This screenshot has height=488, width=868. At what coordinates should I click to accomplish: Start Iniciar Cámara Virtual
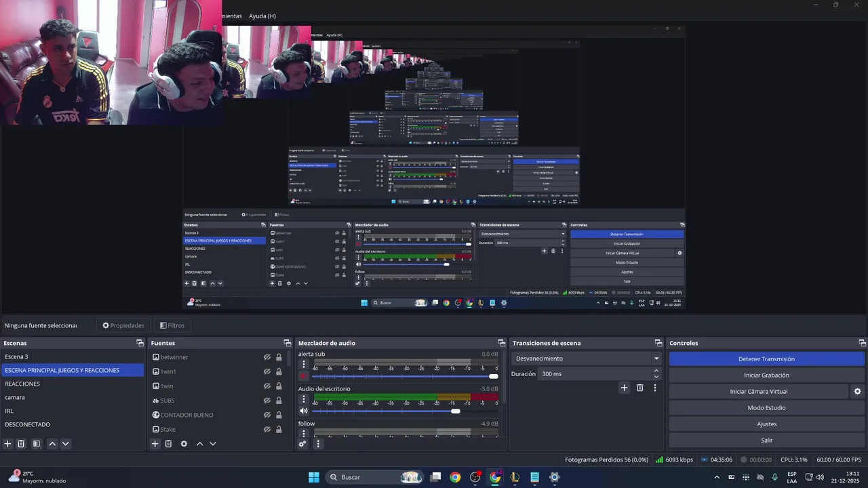coord(759,391)
